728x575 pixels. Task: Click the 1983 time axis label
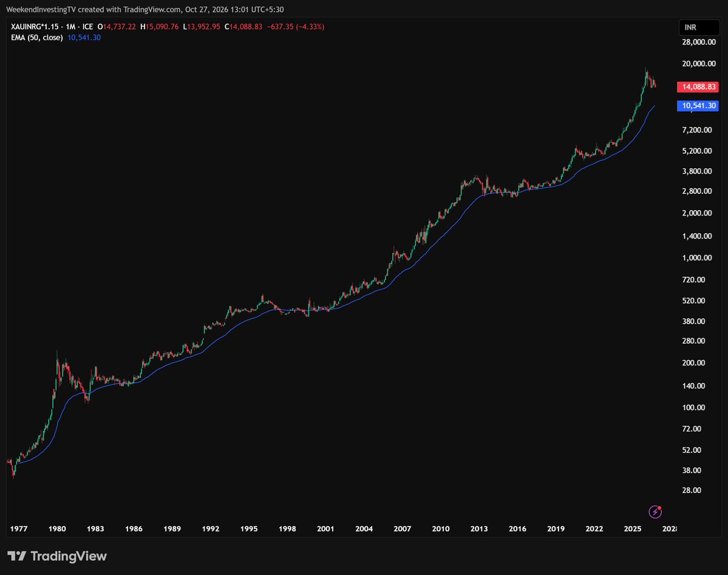coord(96,529)
